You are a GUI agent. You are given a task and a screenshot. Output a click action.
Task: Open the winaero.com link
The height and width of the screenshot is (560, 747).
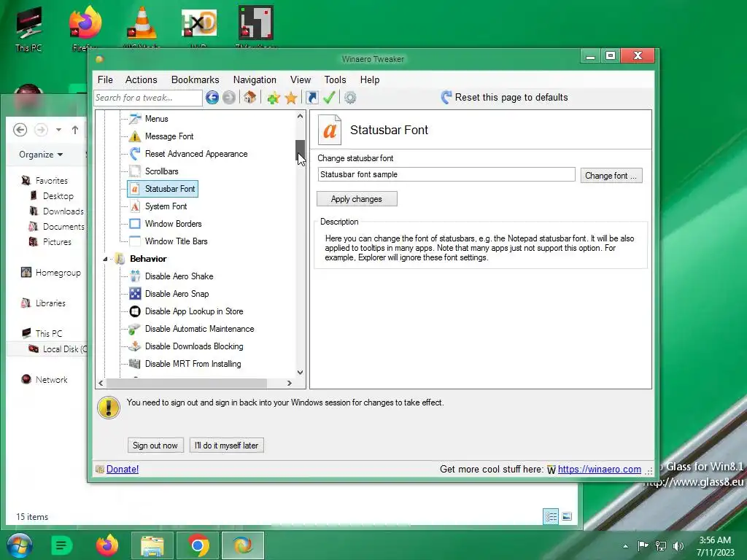pos(600,469)
